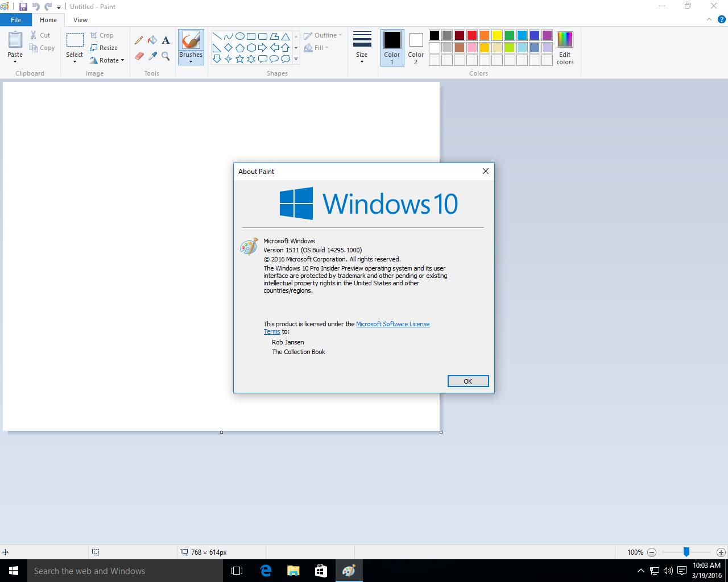Click the zoom in plus button
Screen dimensions: 728x582
point(721,552)
